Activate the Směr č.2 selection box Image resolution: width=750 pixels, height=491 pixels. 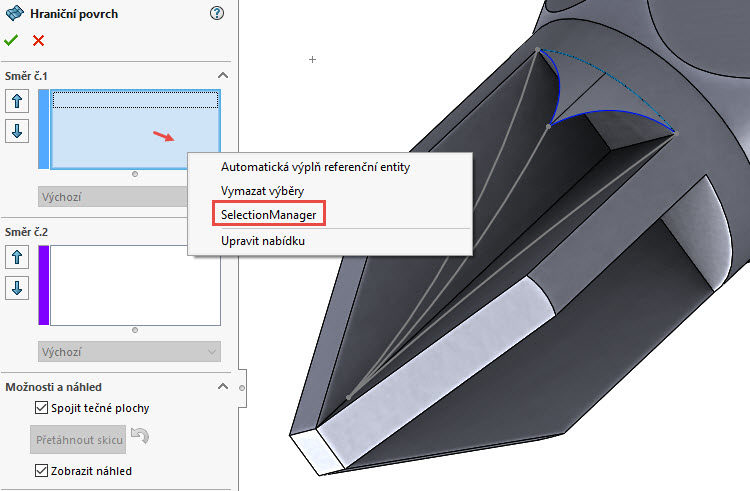coord(135,285)
